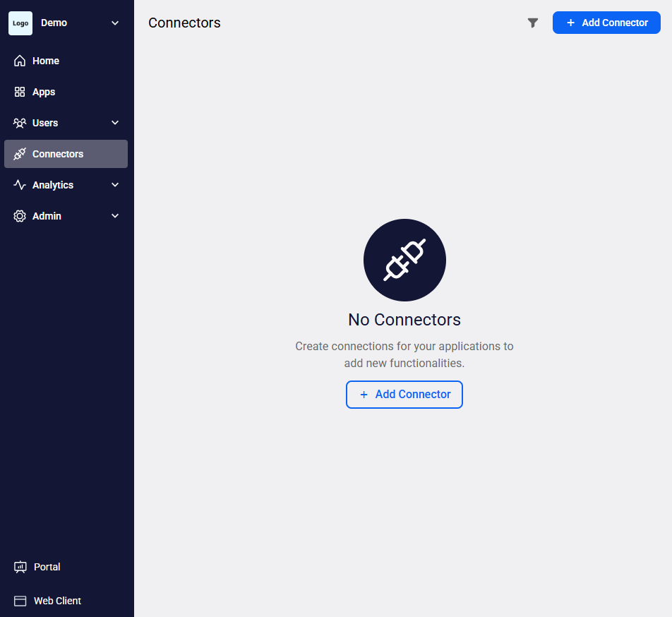Expand the Users submenu chevron
This screenshot has height=617, width=672.
pyautogui.click(x=115, y=123)
